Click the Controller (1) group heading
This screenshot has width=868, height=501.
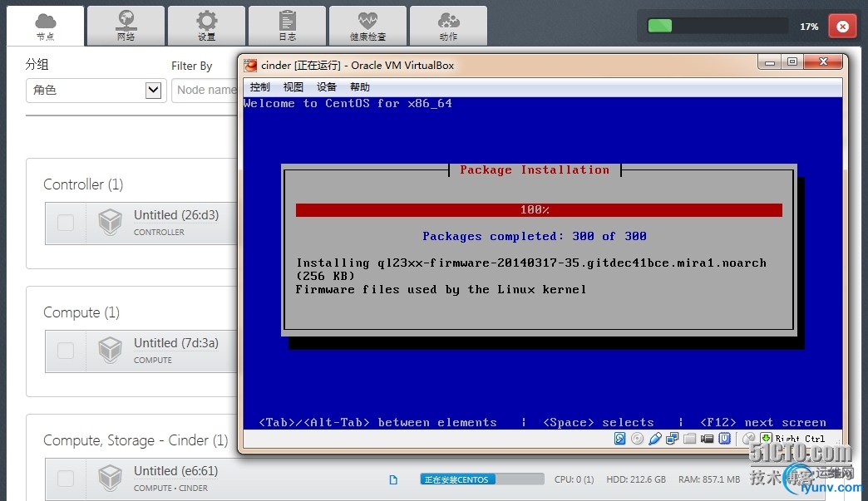(x=83, y=184)
